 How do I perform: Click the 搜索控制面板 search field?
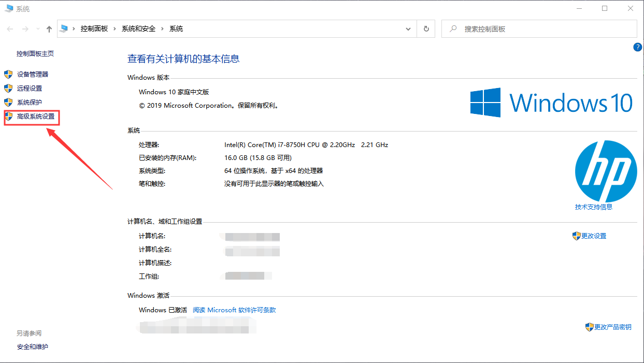(539, 29)
